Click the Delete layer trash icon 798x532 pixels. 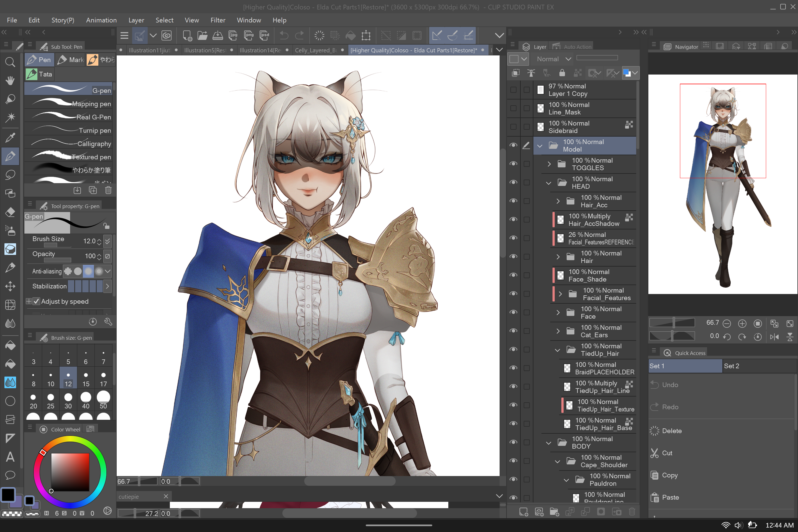tap(632, 512)
